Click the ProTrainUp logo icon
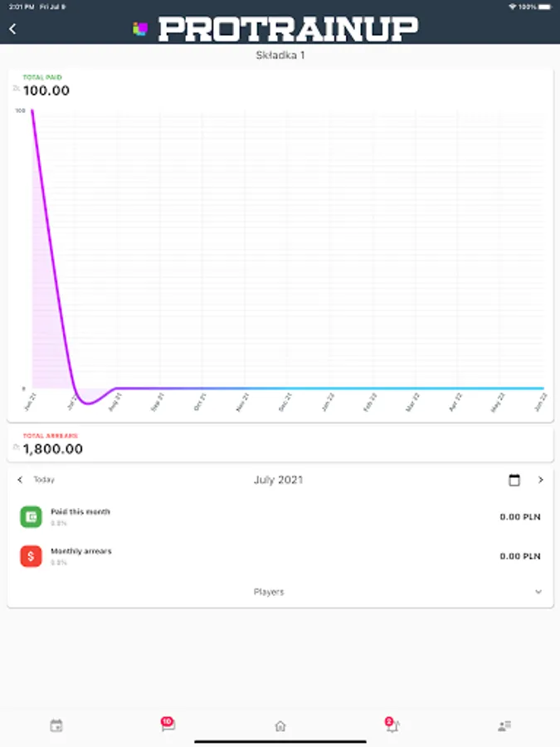 (x=140, y=28)
